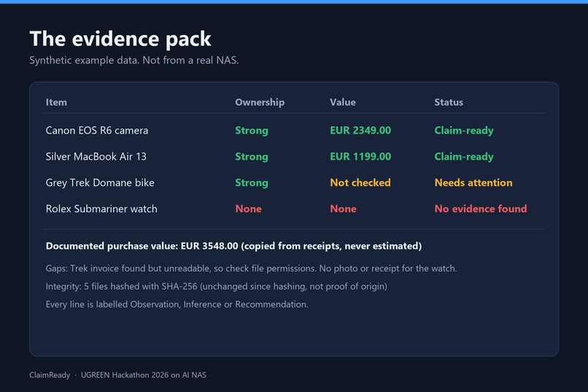Click the 'Not checked' value cell
This screenshot has width=588, height=392.
pyautogui.click(x=360, y=182)
